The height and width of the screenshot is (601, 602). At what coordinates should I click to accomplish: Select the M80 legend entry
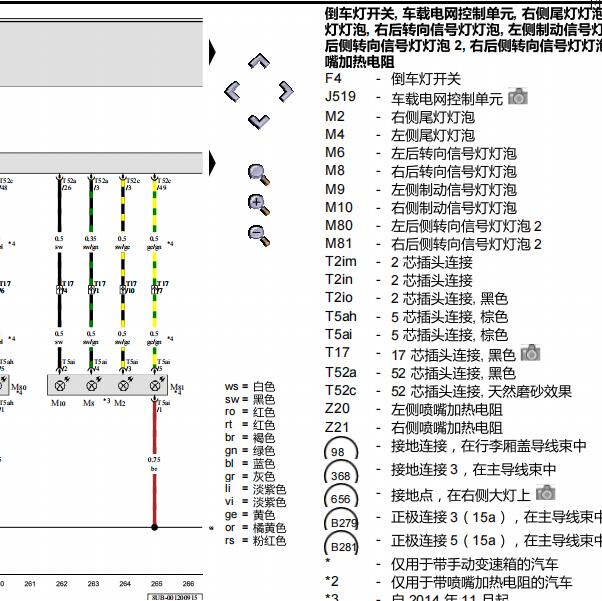[433, 225]
